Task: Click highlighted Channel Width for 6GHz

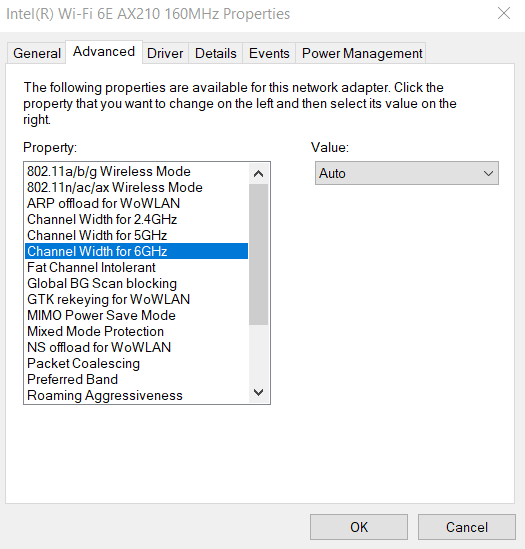Action: tap(136, 251)
